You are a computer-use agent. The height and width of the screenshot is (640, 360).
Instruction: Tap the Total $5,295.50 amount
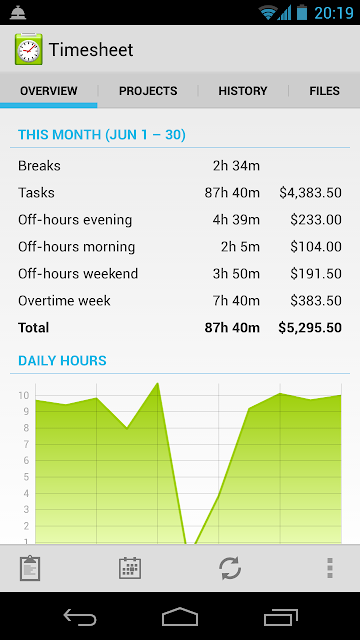click(x=310, y=328)
